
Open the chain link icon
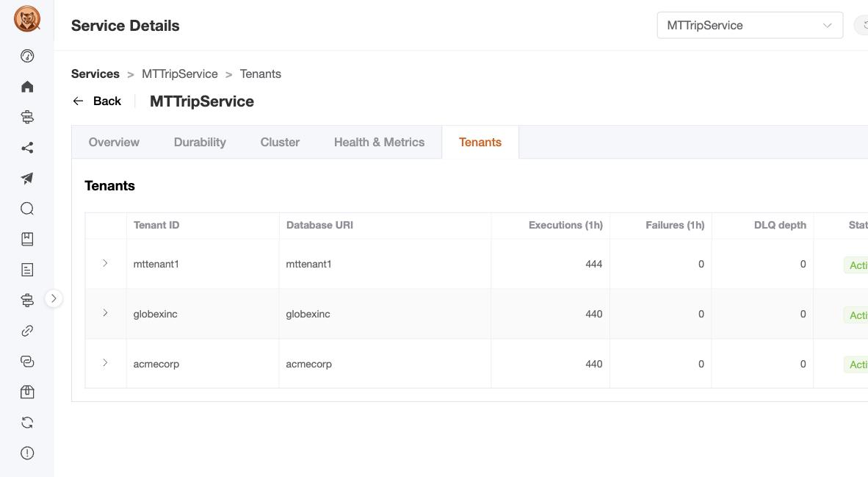coord(27,331)
